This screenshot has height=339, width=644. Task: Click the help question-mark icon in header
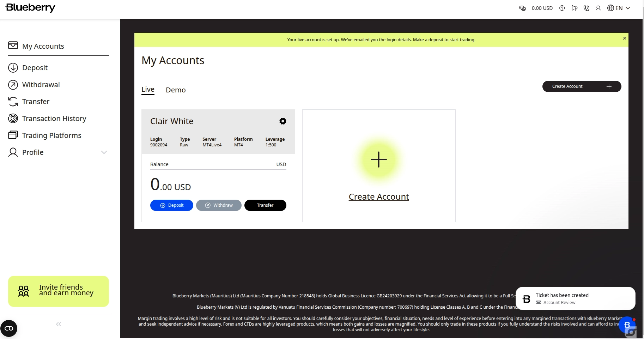click(562, 8)
